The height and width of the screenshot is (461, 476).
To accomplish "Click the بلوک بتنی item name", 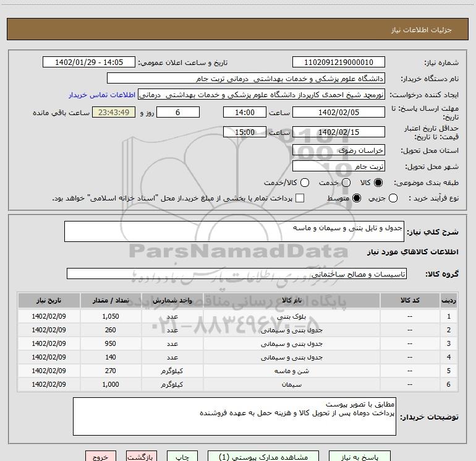I will click(291, 316).
